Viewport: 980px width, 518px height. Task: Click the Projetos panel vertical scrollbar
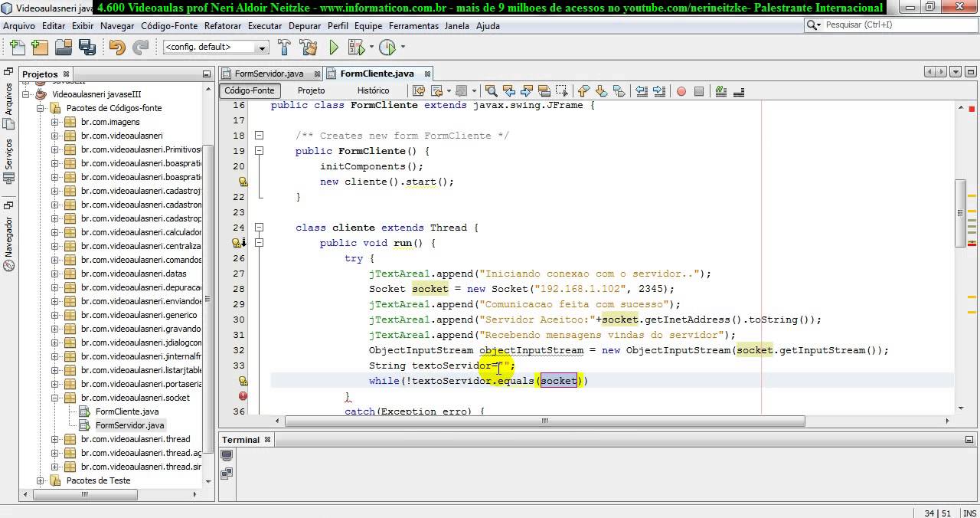(208, 299)
